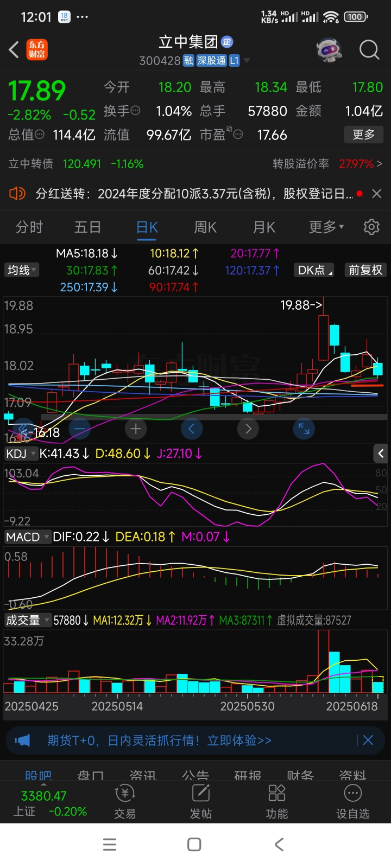Select the 日K chart tab
Screen dimensions: 391x868
click(147, 227)
